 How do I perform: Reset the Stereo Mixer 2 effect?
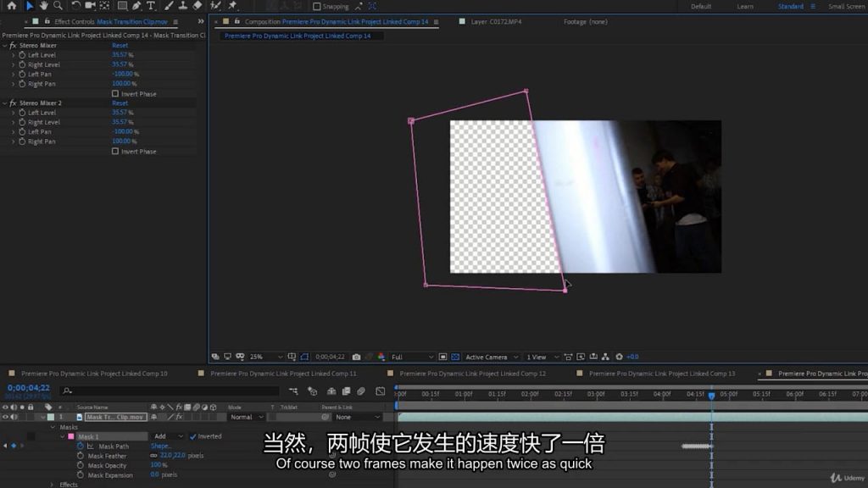(x=120, y=103)
